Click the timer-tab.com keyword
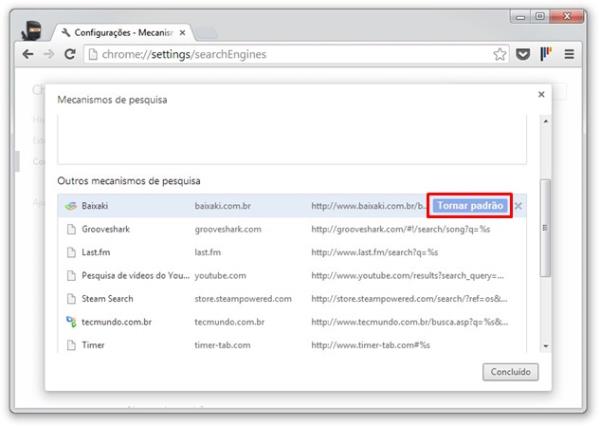The width and height of the screenshot is (600, 427). pyautogui.click(x=222, y=345)
